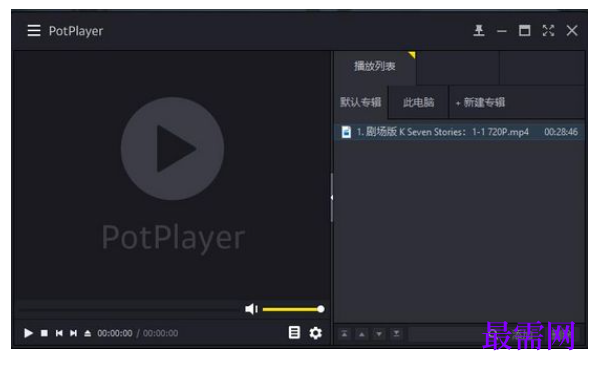Switch PotPlayer to fullscreen mode
Viewport: 594px width, 367px height.
(548, 30)
